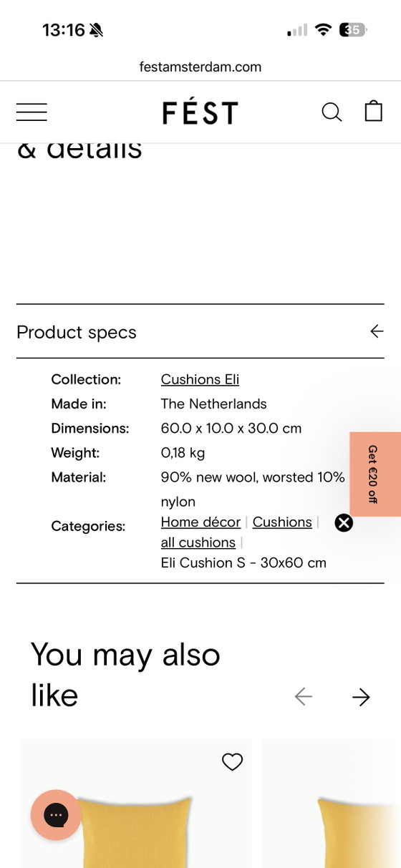Tap the Wi-Fi status icon
The image size is (401, 868).
(324, 30)
